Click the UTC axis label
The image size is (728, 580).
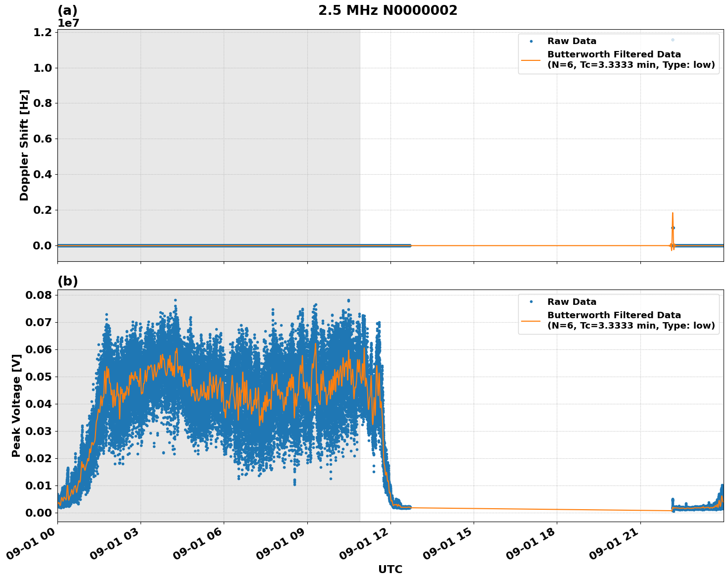pos(389,569)
